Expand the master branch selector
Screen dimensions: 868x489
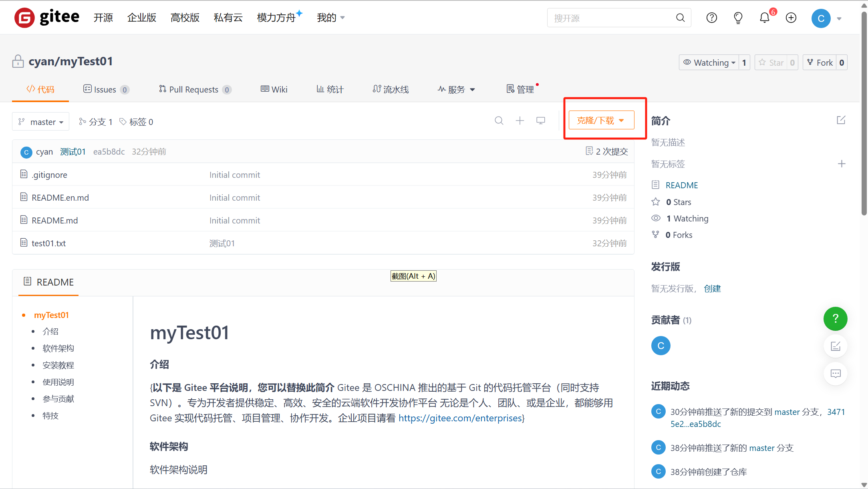tap(41, 122)
